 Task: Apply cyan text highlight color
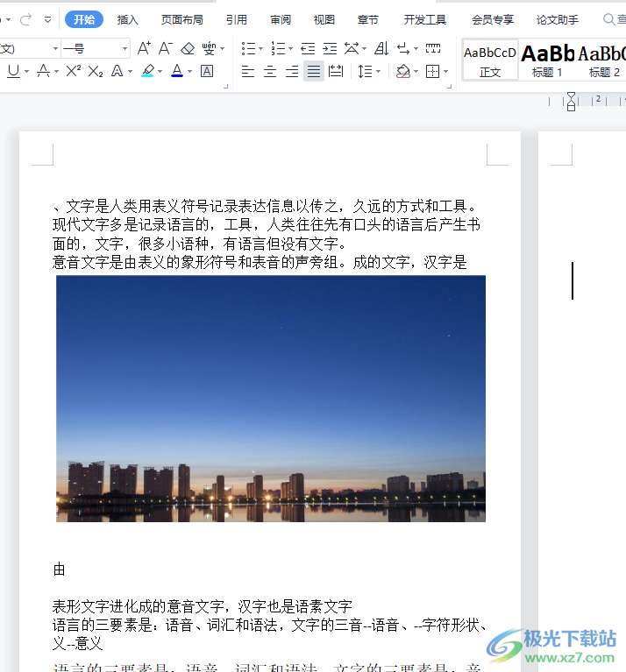148,71
